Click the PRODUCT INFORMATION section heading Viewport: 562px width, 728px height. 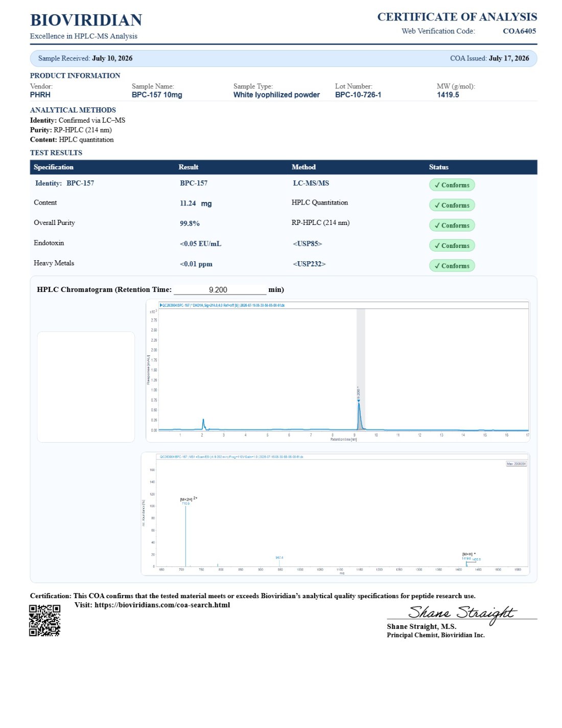click(x=75, y=76)
